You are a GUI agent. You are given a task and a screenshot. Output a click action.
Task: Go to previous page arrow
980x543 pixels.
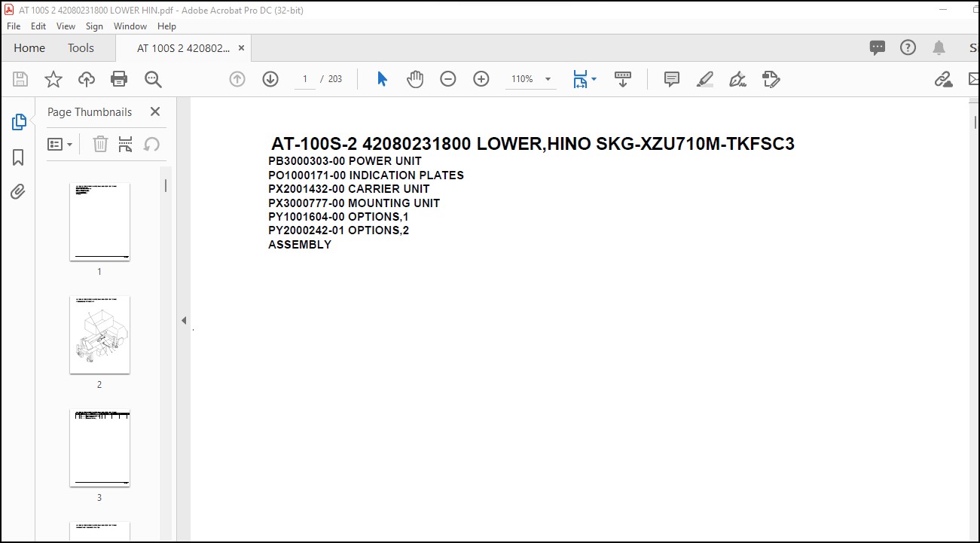click(237, 79)
